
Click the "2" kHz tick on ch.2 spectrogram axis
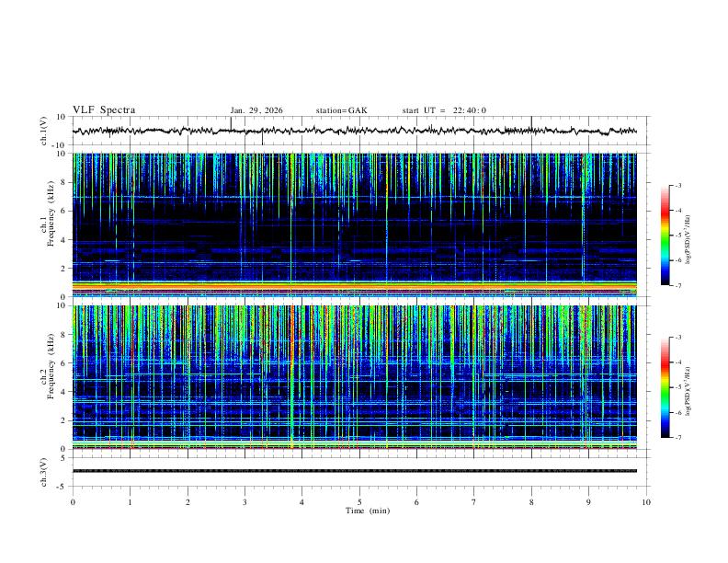(63, 420)
